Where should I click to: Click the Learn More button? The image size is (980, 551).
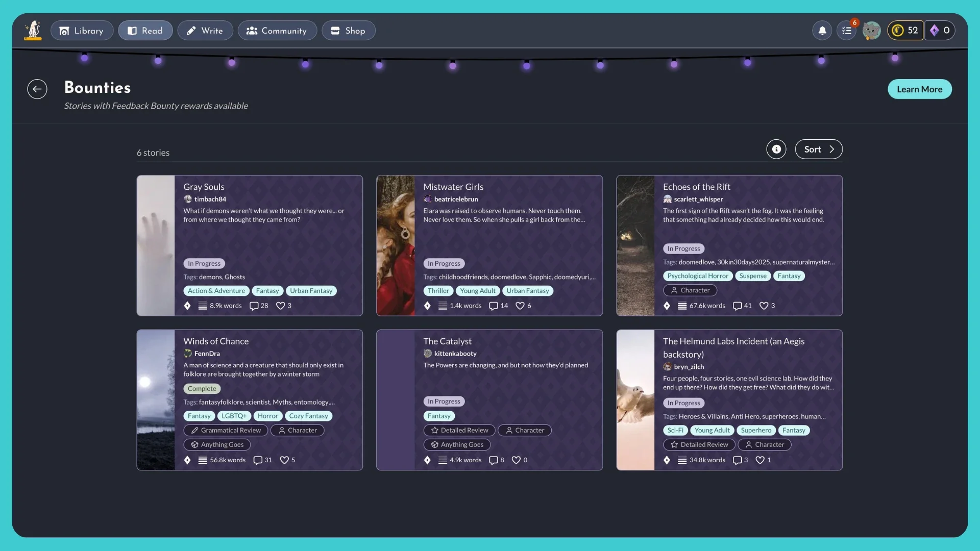[x=919, y=89]
